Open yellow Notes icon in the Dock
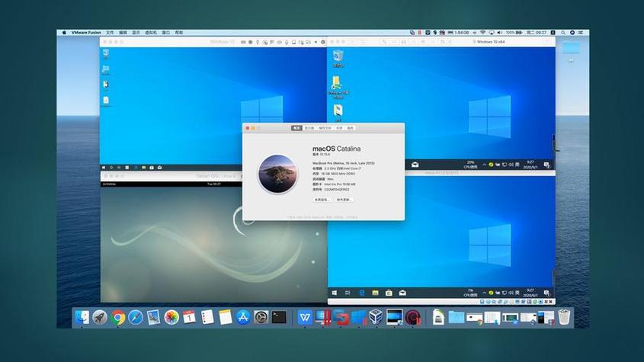This screenshot has width=644, height=362. (225, 317)
